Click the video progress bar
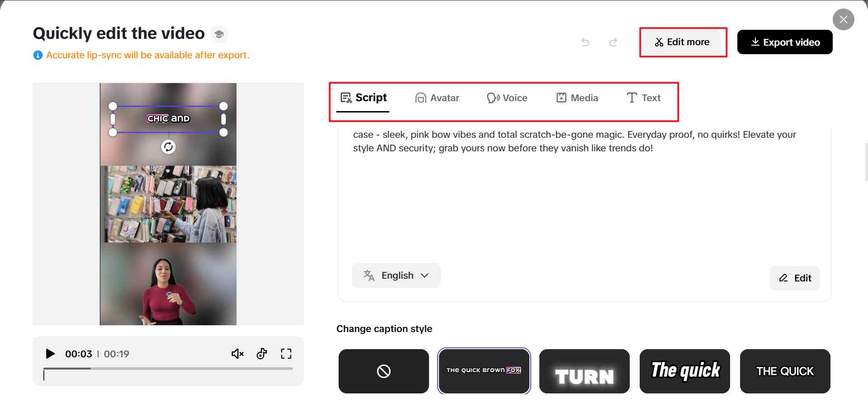868x402 pixels. 168,369
